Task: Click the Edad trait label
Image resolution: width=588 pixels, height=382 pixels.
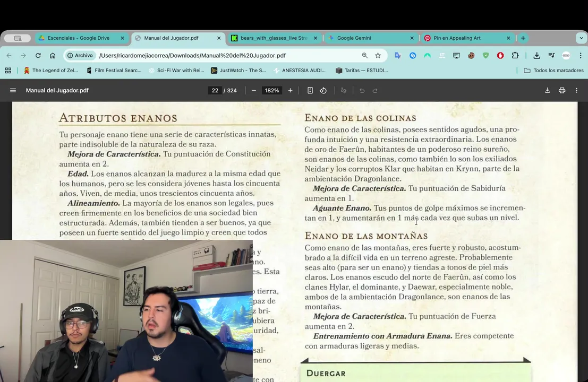Action: click(78, 173)
